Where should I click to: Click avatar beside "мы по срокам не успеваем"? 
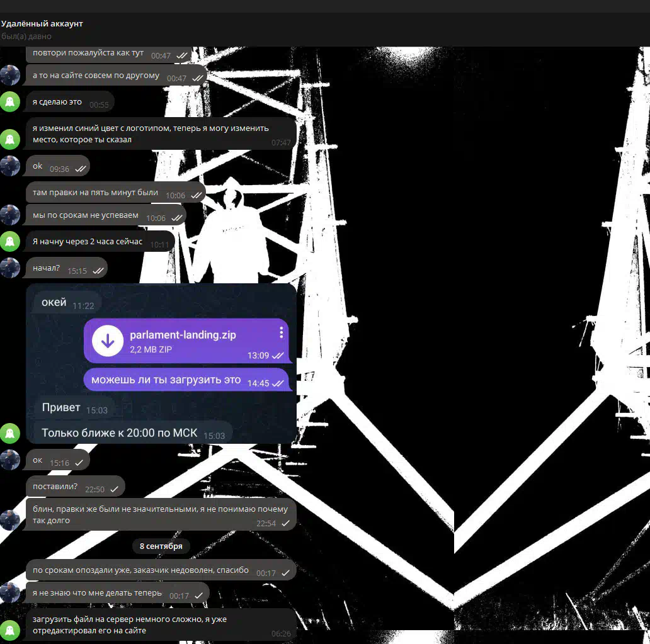10,215
